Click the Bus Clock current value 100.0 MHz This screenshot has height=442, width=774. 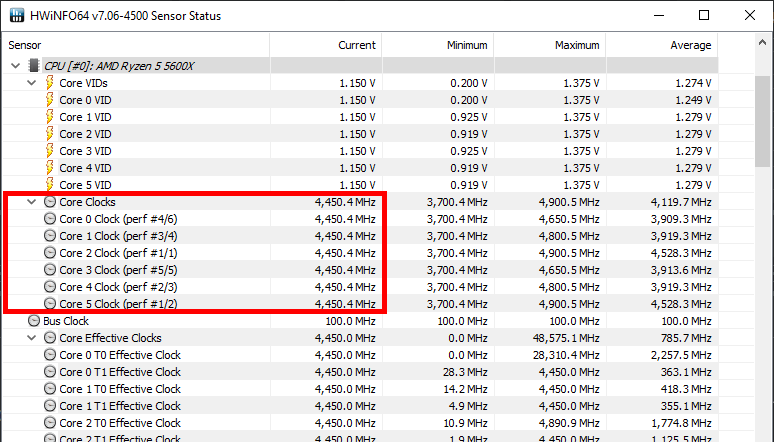tap(350, 321)
